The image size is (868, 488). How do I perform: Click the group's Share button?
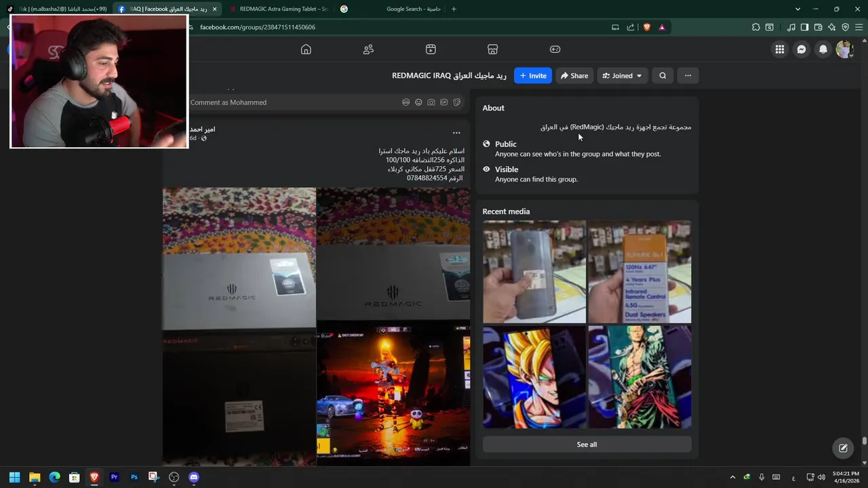(574, 76)
